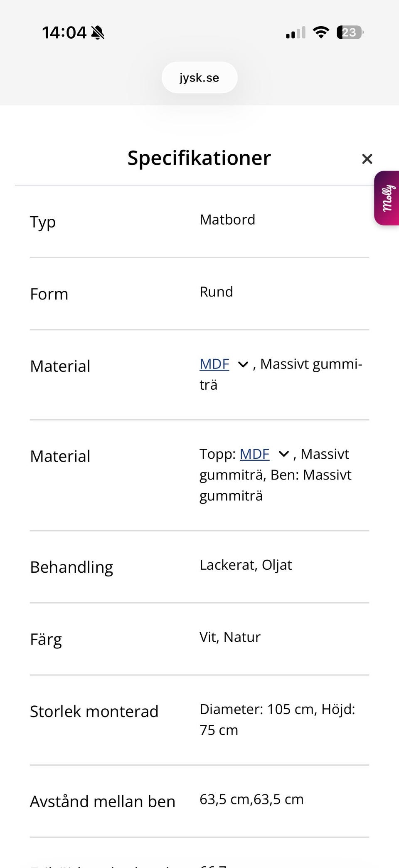Open the Molly chat widget

click(387, 198)
